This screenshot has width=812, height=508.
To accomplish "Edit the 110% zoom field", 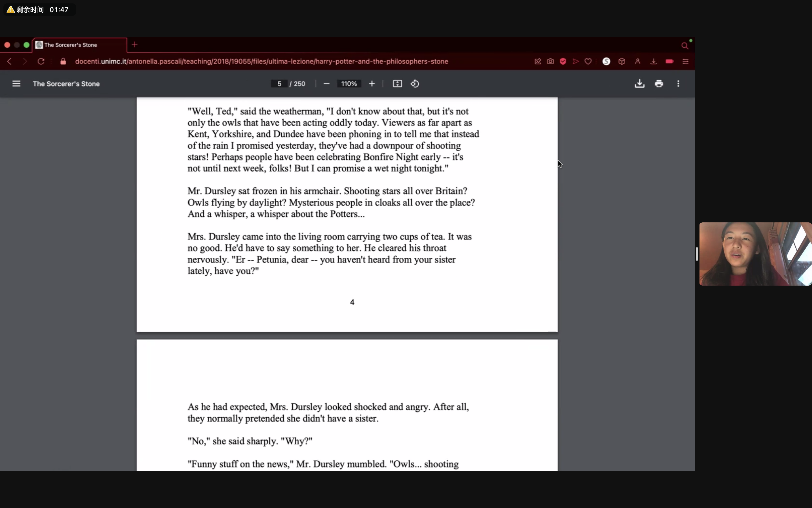I will (349, 84).
